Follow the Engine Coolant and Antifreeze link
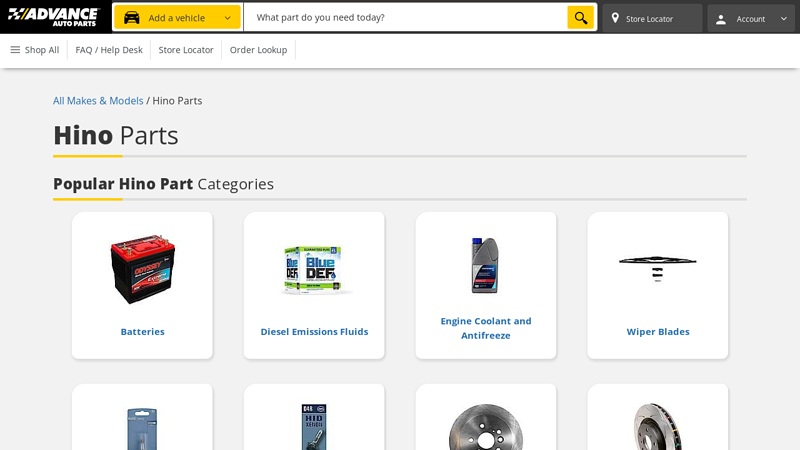The image size is (800, 450). click(x=486, y=328)
